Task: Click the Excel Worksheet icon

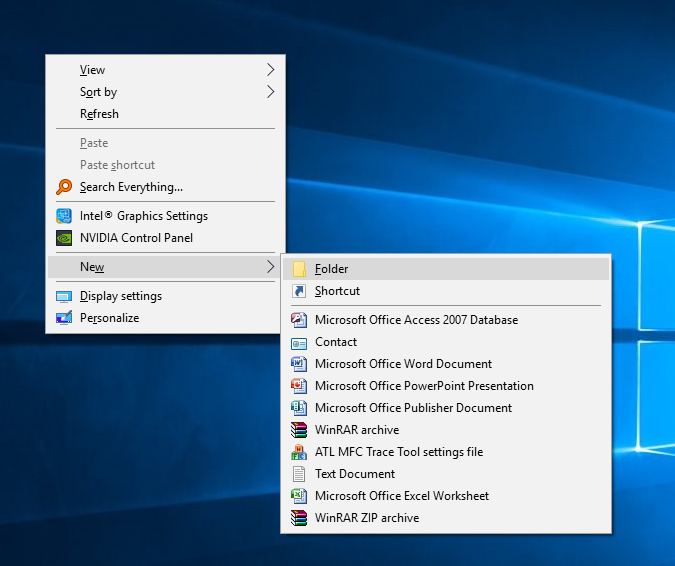Action: tap(299, 496)
